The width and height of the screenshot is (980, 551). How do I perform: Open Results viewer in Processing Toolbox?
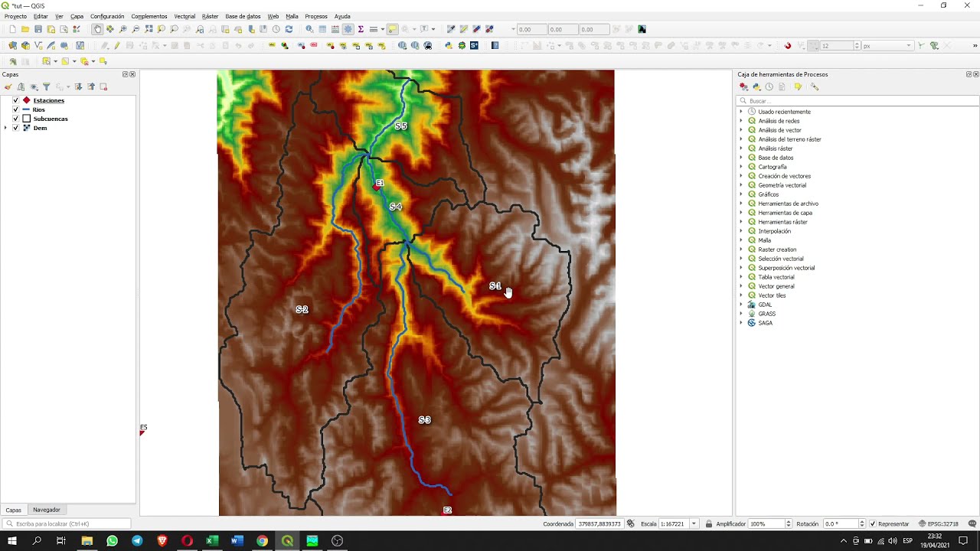[782, 86]
